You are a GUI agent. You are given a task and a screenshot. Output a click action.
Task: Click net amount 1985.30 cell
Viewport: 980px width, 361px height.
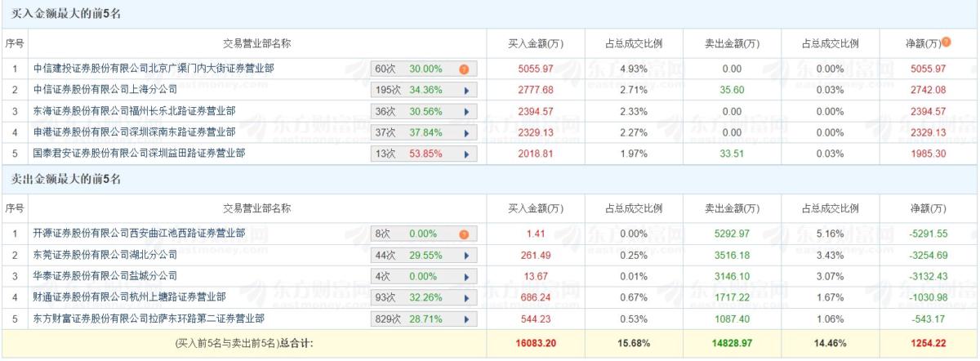pos(928,154)
